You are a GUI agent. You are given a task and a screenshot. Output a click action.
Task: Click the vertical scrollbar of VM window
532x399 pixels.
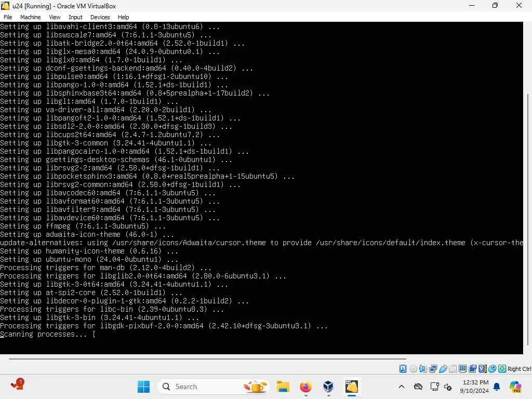pos(528,219)
